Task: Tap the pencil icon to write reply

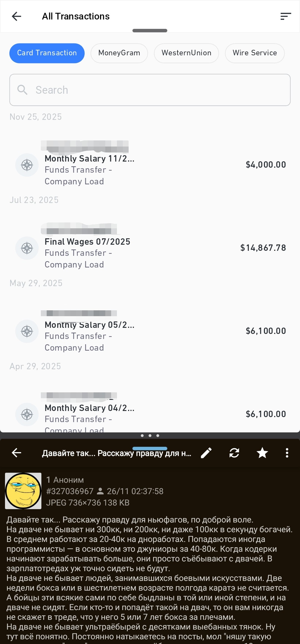Action: pyautogui.click(x=206, y=453)
